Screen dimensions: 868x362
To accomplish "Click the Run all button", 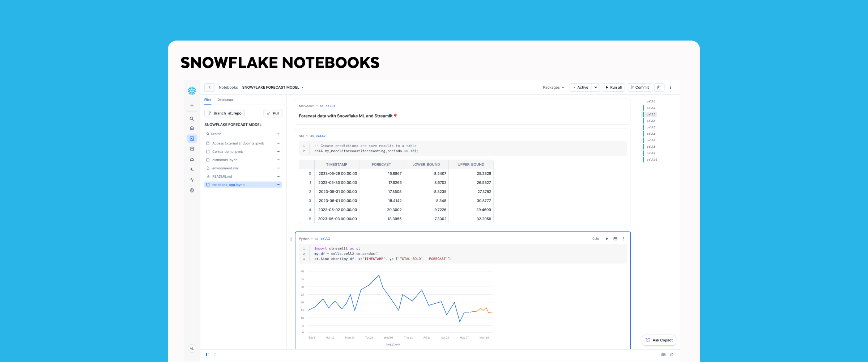I will click(x=613, y=87).
